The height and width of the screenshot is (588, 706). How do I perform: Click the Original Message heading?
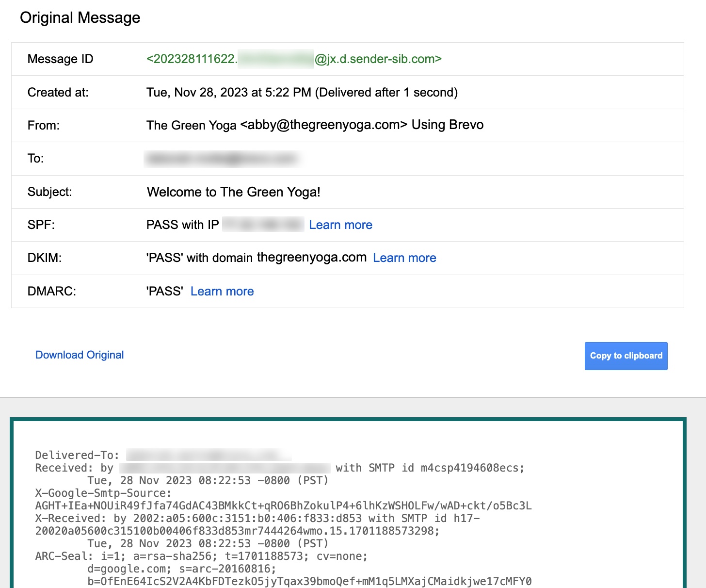click(80, 17)
